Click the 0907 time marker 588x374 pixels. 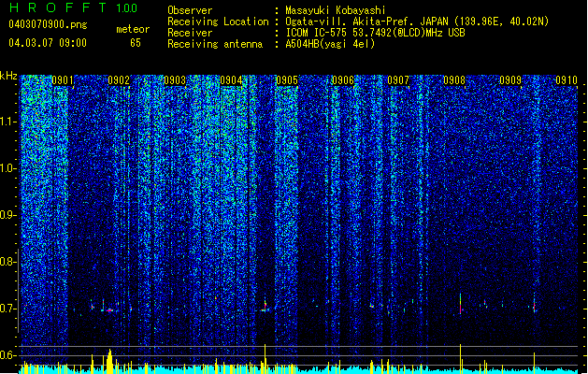tap(398, 80)
